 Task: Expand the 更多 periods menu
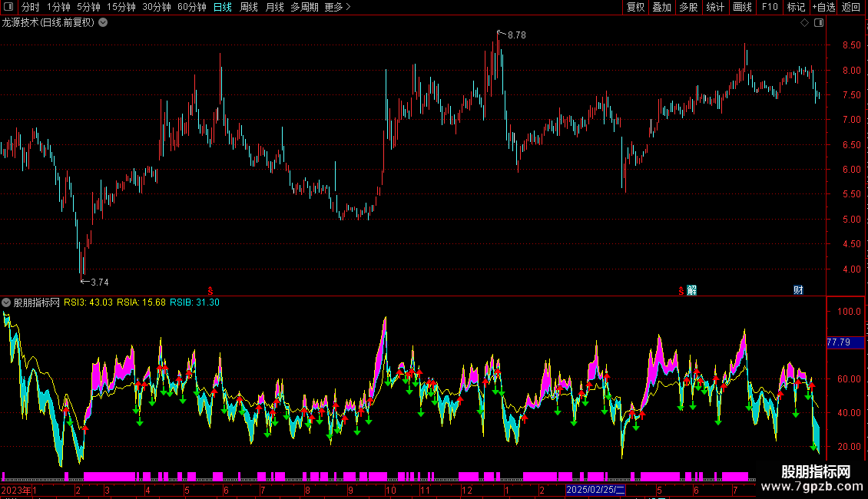coord(337,7)
